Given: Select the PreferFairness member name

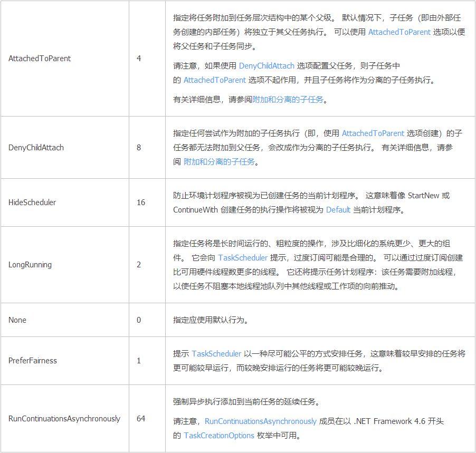Looking at the screenshot, I should click(x=33, y=361).
